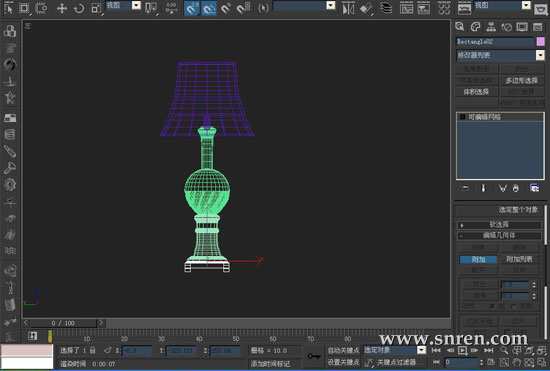The image size is (550, 371).
Task: Open the Mirror tool in toolbar
Action: (x=348, y=9)
